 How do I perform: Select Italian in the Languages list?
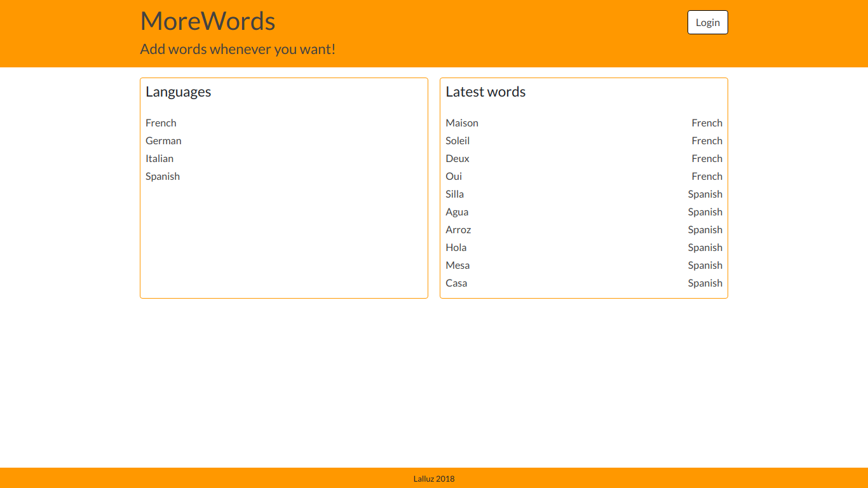159,158
